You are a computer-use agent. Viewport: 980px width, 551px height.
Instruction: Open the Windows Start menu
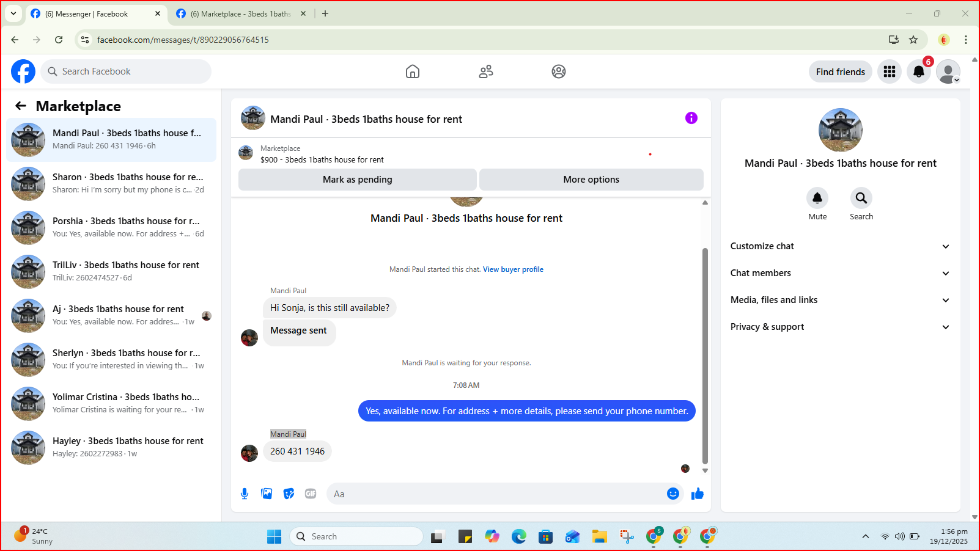274,536
